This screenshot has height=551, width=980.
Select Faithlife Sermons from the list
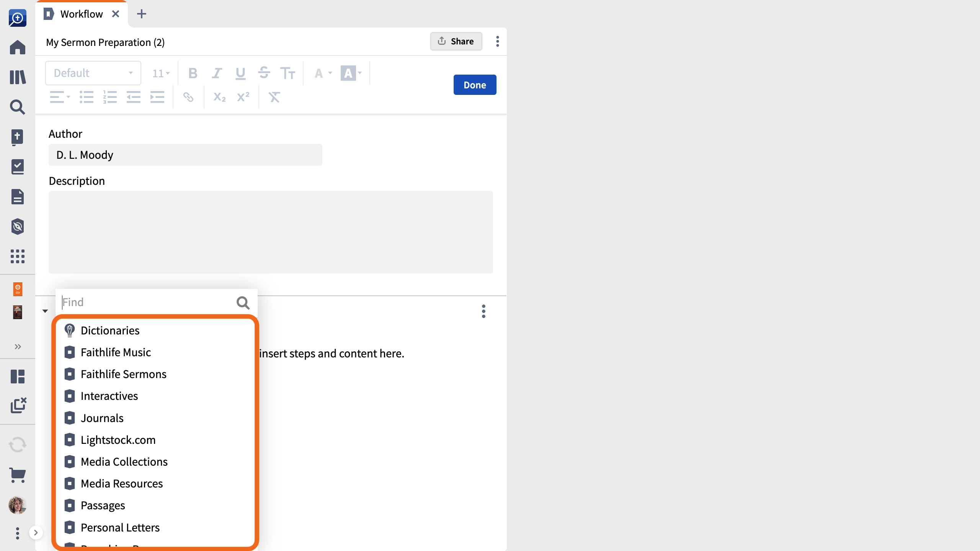tap(155, 374)
